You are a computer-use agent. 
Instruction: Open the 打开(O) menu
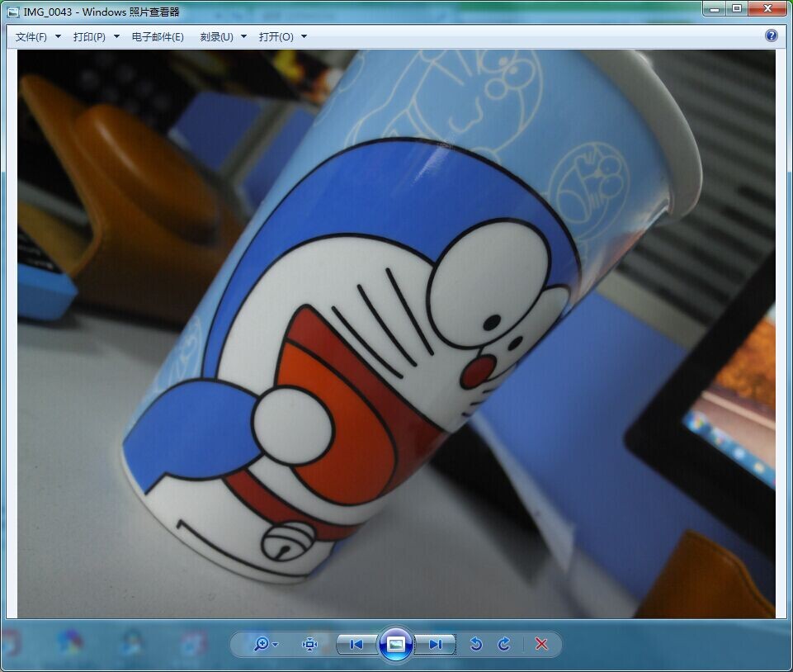(276, 37)
